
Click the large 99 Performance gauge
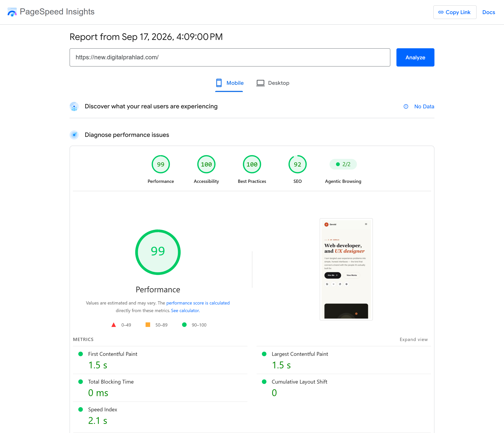pos(158,252)
